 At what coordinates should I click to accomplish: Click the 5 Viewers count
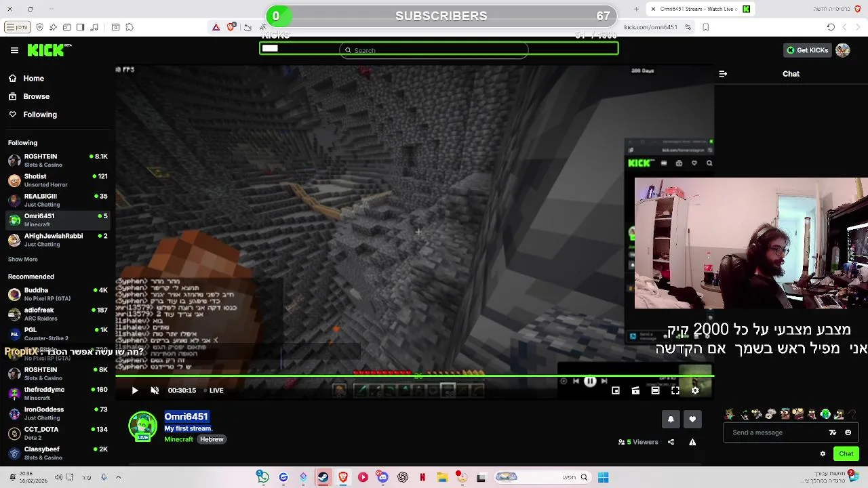coord(638,442)
